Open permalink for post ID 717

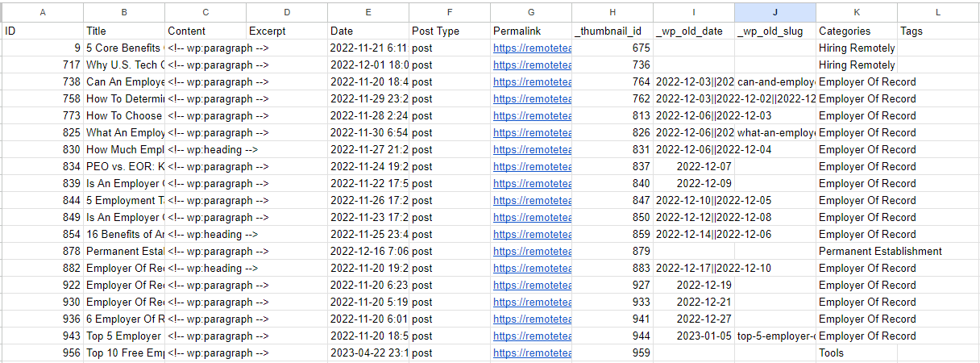(x=532, y=65)
